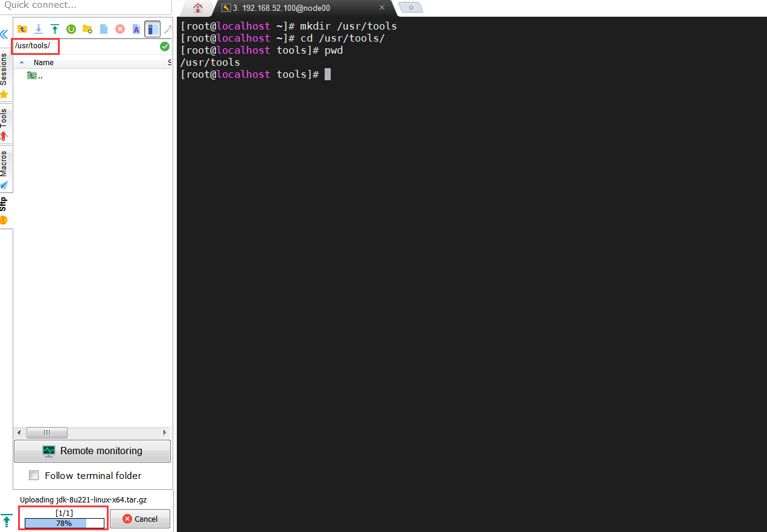The image size is (767, 532).
Task: Toggle the ASCII file view icon
Action: (136, 29)
